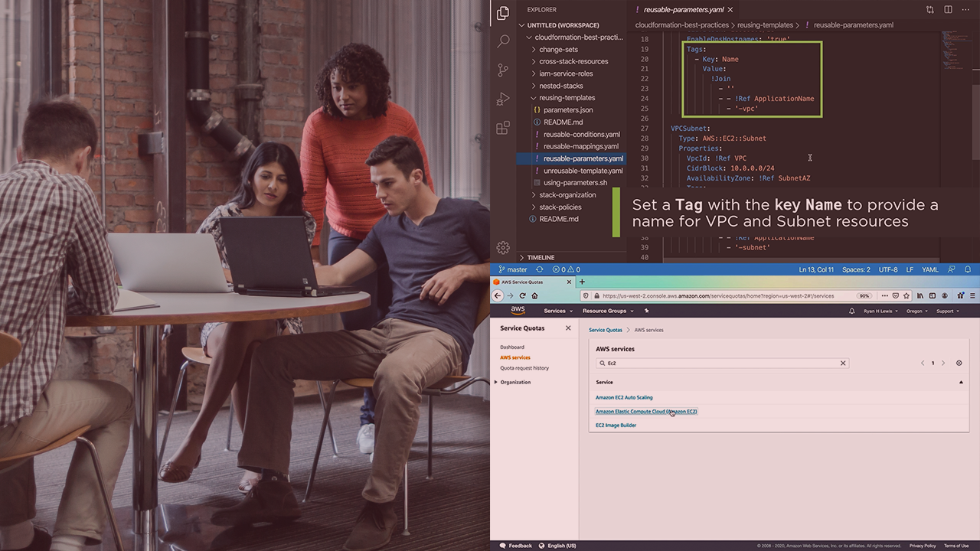Open the Source Control view icon
Viewport: 980px width, 551px height.
coord(503,70)
